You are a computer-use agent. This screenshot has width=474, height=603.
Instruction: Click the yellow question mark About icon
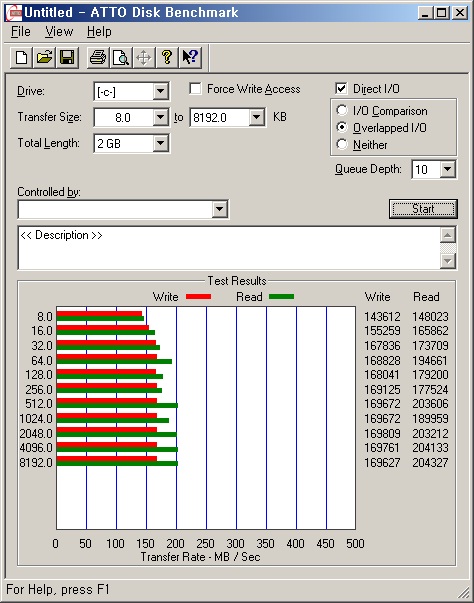[167, 58]
